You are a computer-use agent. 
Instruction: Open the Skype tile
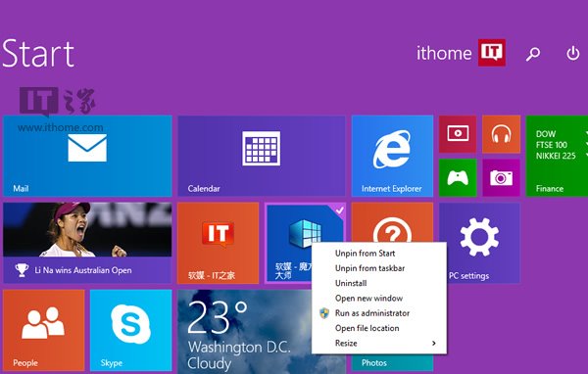point(131,330)
